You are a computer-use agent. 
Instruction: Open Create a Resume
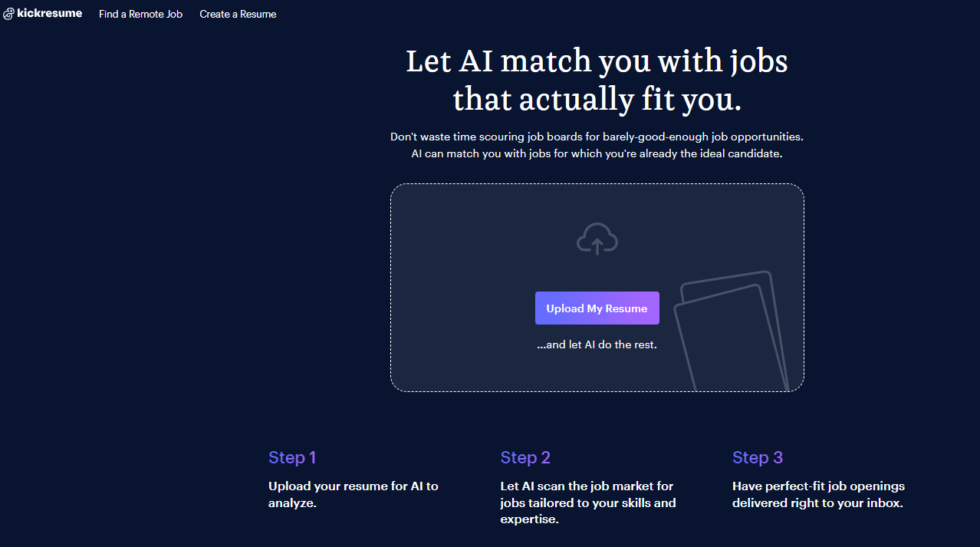pyautogui.click(x=238, y=14)
